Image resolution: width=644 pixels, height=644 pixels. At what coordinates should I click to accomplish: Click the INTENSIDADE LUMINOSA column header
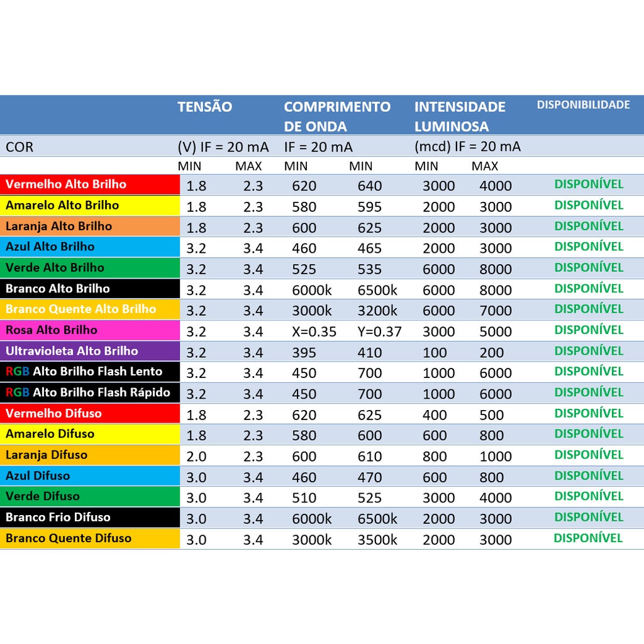459,116
